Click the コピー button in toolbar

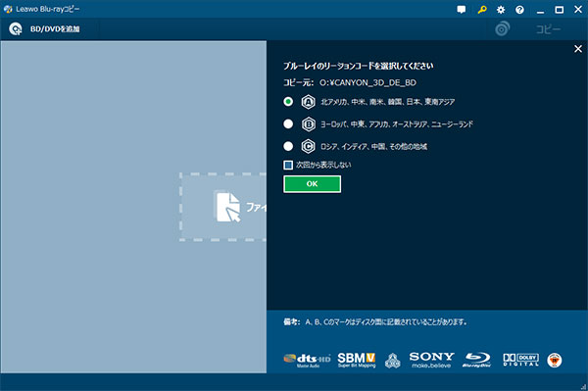click(548, 29)
